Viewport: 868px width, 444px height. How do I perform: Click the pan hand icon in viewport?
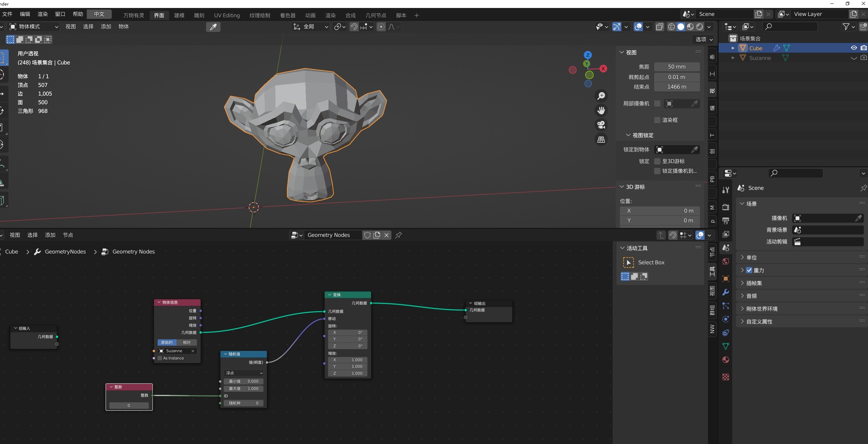click(x=601, y=110)
